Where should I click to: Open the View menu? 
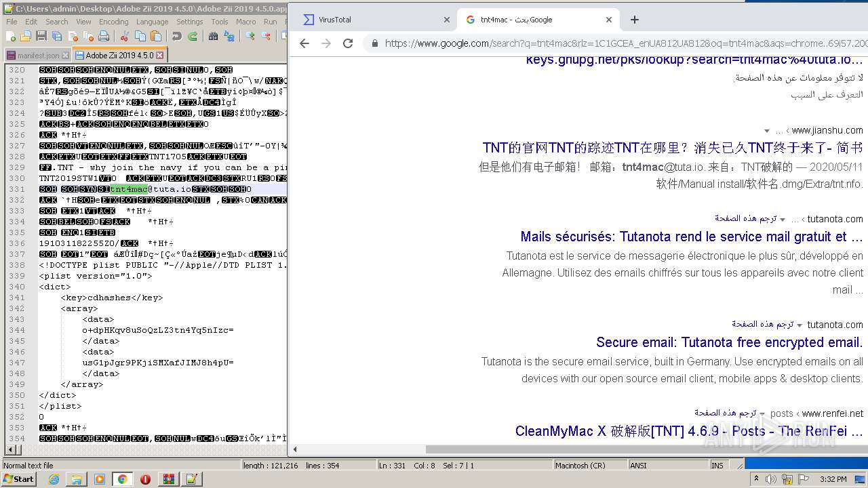83,22
